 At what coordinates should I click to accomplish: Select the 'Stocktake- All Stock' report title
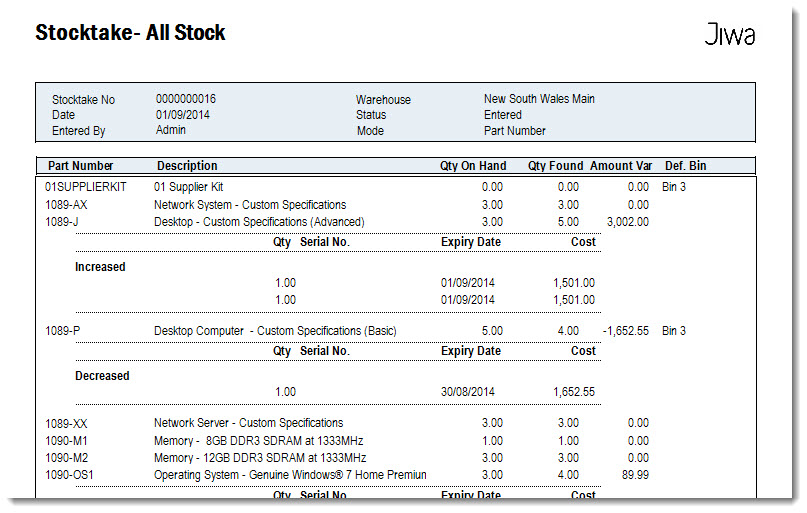130,32
